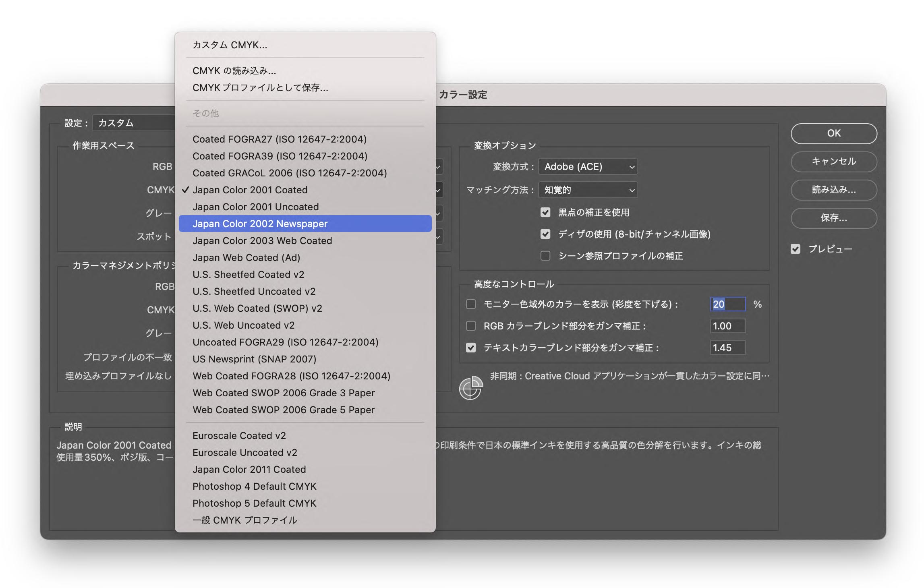
Task: Open the マッチング方法 知覚的 dropdown
Action: point(588,190)
